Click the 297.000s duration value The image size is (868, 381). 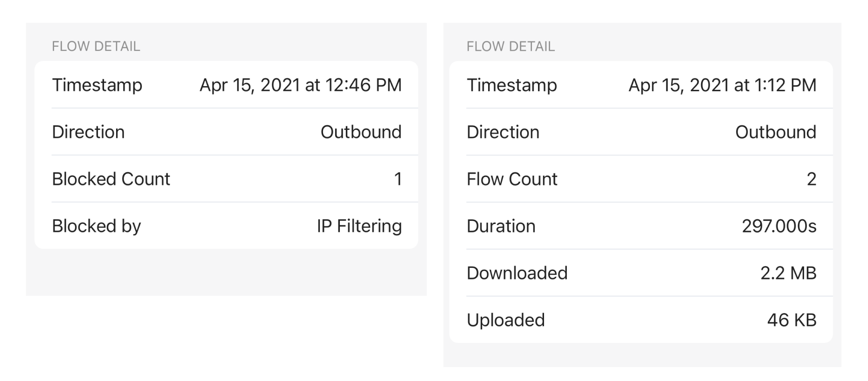(x=779, y=226)
